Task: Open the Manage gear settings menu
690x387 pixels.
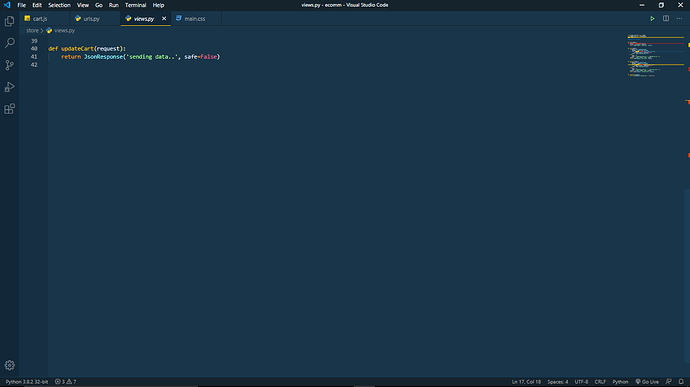Action: pos(9,365)
